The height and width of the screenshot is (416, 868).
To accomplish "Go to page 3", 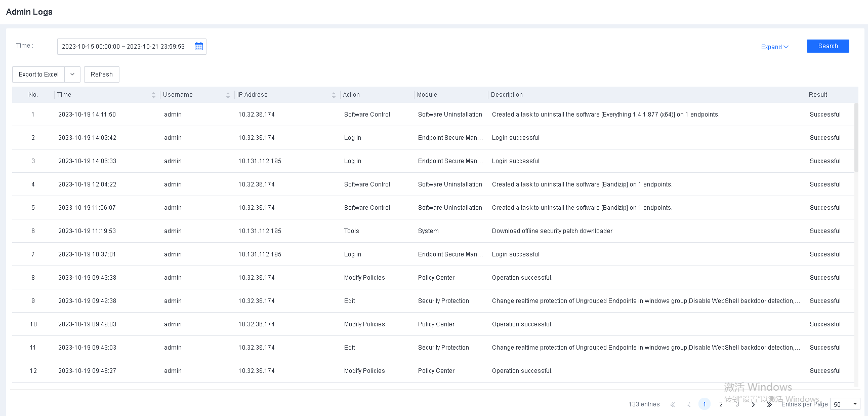I will tap(737, 404).
